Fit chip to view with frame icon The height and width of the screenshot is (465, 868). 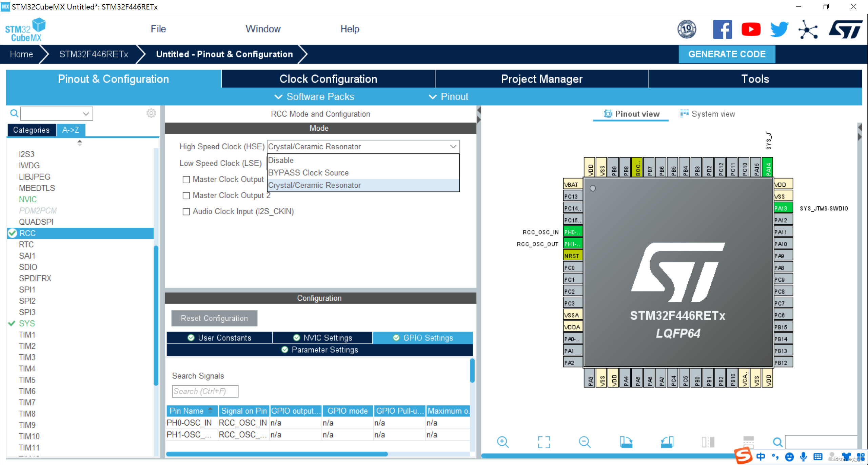pyautogui.click(x=544, y=442)
